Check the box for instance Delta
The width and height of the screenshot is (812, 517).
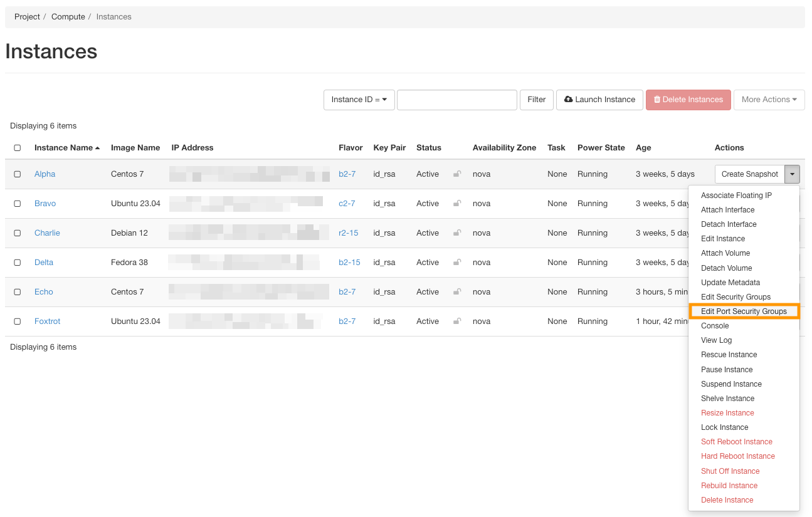tap(18, 263)
